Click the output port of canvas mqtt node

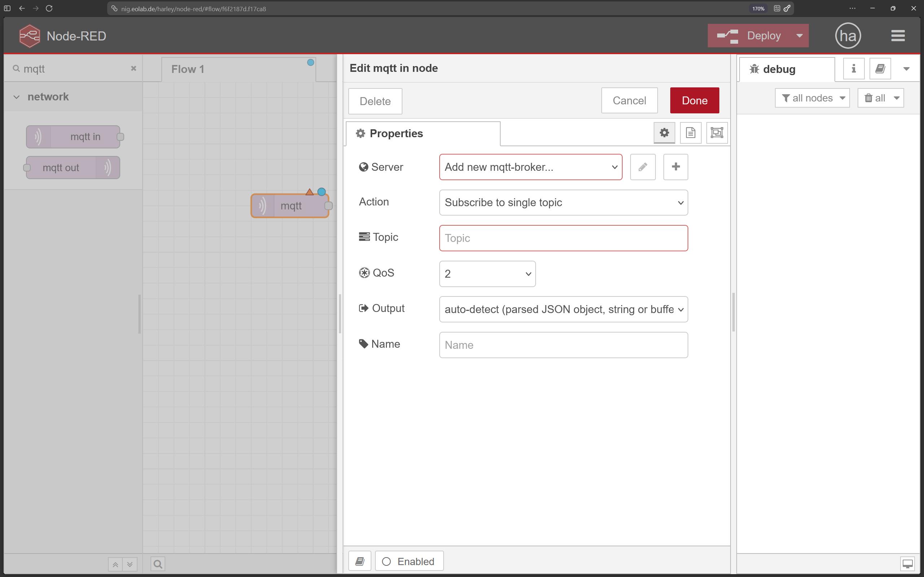(x=328, y=206)
